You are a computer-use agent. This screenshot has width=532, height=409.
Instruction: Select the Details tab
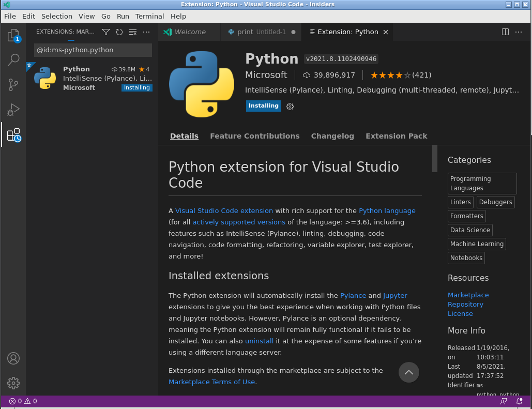point(184,136)
